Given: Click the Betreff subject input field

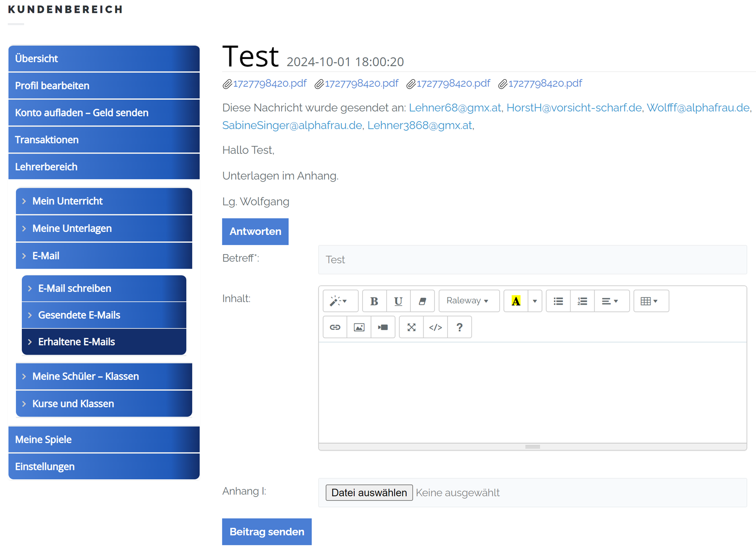Looking at the screenshot, I should point(532,260).
